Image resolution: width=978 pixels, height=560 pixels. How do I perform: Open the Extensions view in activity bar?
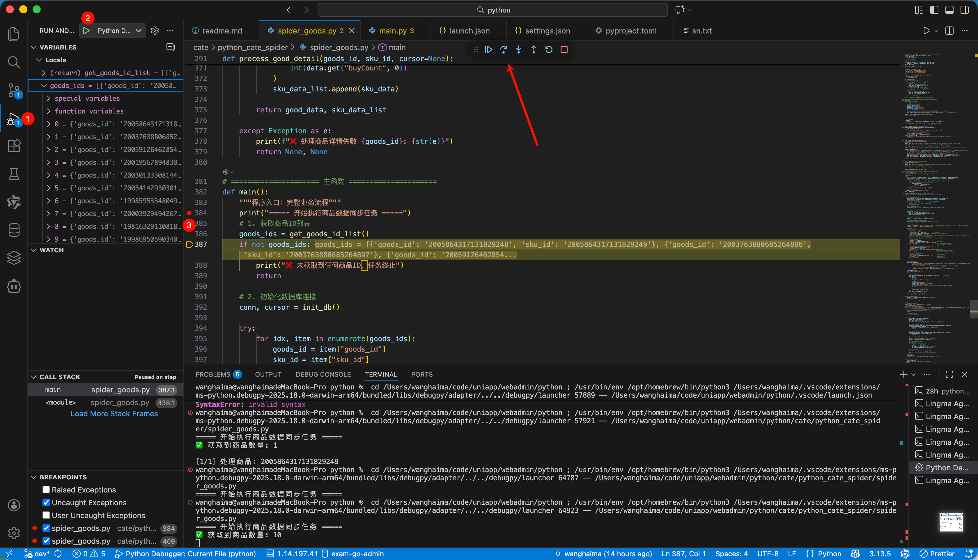pos(14,146)
